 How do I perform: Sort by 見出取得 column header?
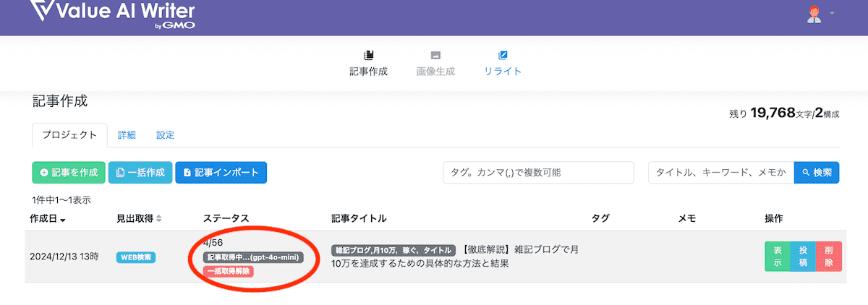[139, 218]
